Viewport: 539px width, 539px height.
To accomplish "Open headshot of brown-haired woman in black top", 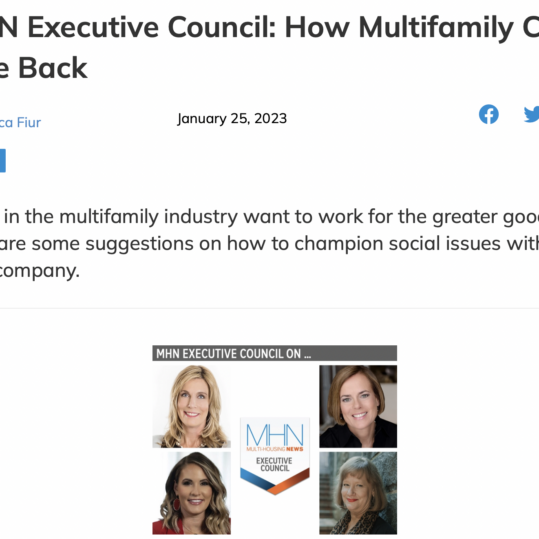I will 358,406.
